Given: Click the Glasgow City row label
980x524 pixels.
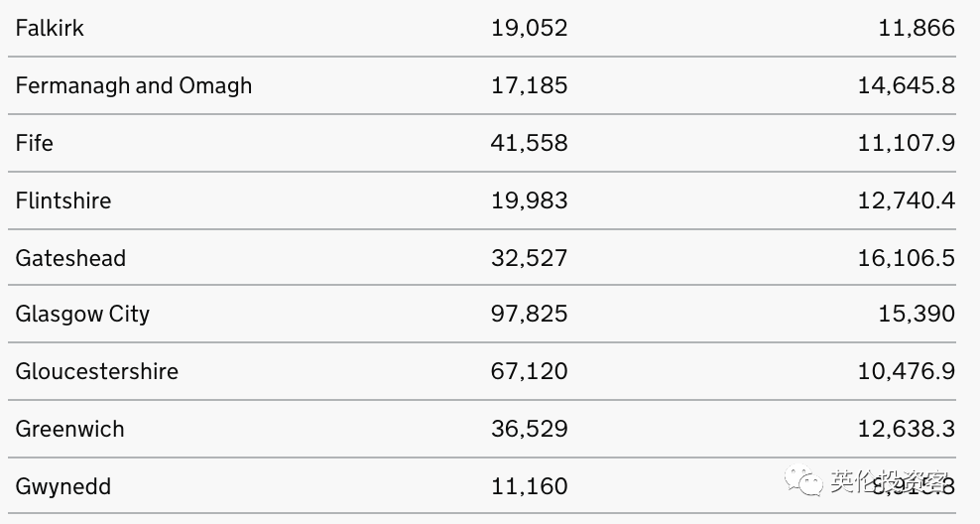Looking at the screenshot, I should (x=82, y=315).
